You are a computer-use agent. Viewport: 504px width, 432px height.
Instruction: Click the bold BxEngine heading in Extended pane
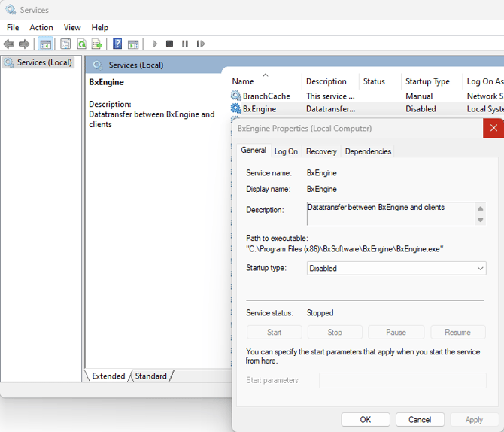click(x=106, y=82)
